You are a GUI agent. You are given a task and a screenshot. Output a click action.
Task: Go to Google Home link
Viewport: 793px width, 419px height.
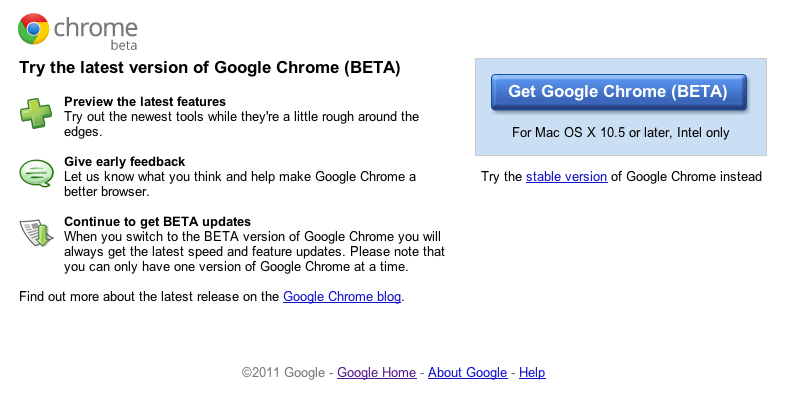(x=377, y=373)
